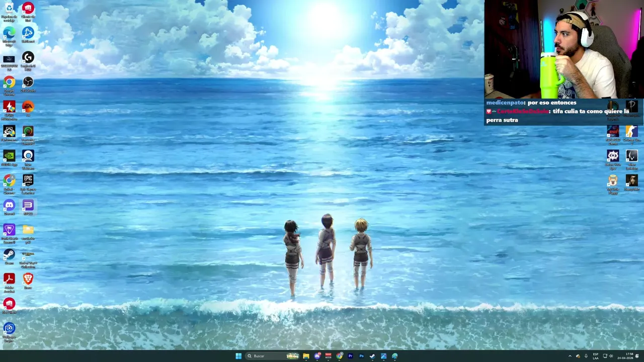The width and height of the screenshot is (644, 362).
Task: Open Counter-Strike 2 desktop shortcut
Action: pyautogui.click(x=631, y=134)
